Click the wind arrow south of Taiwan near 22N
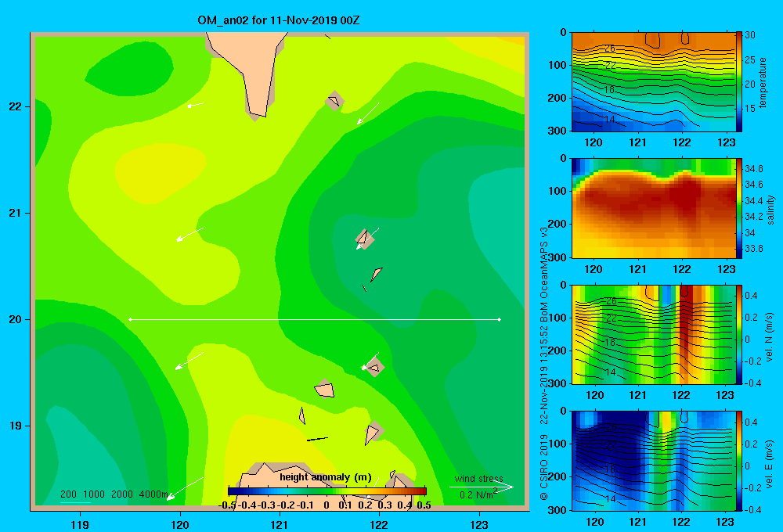 pos(195,105)
